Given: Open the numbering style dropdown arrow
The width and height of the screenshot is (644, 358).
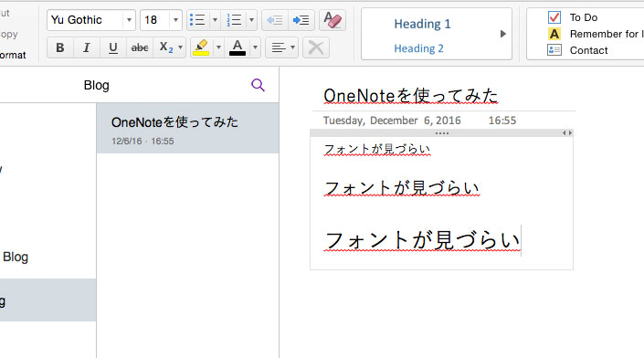Looking at the screenshot, I should point(251,20).
